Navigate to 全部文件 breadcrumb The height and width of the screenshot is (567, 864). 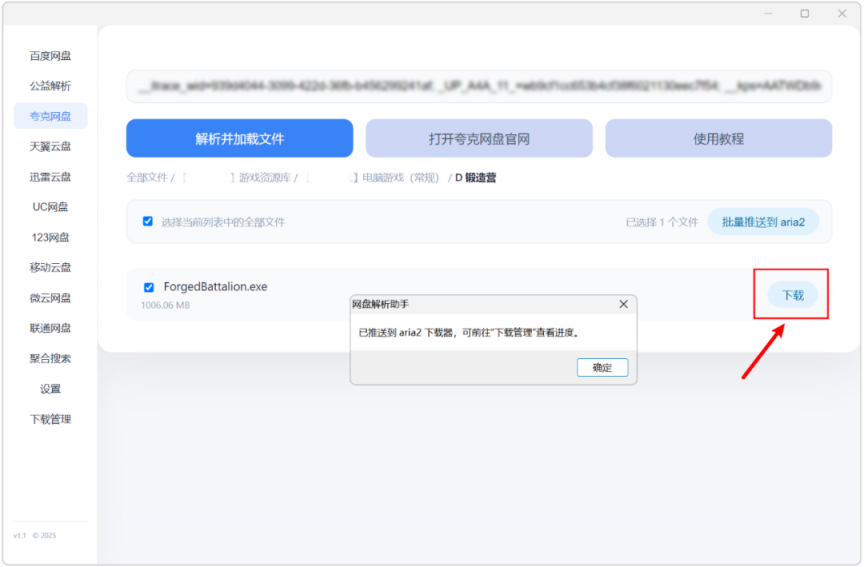[146, 178]
